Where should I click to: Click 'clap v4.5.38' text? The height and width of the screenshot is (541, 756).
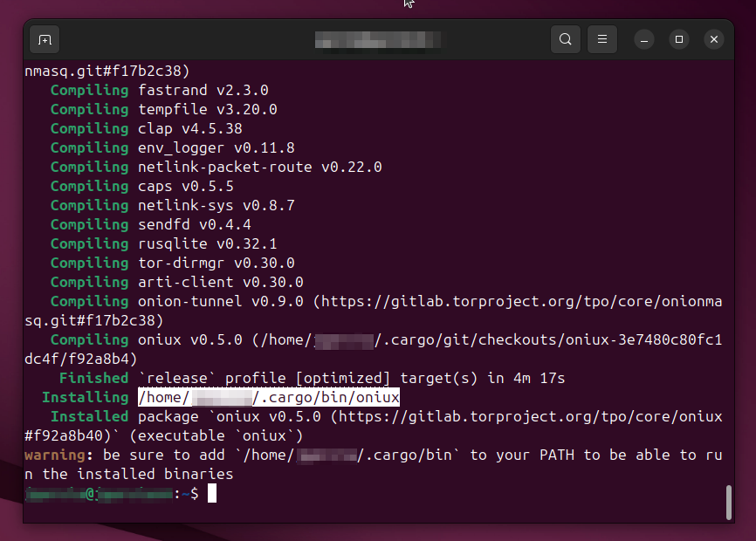click(x=190, y=128)
